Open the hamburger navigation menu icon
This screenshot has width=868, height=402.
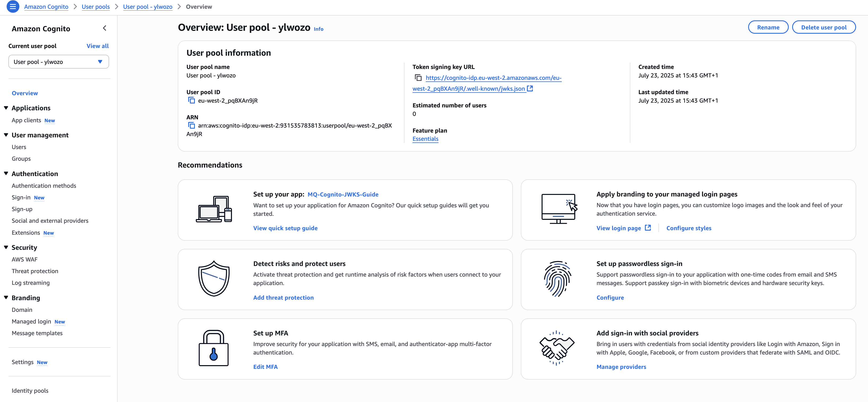pyautogui.click(x=13, y=6)
